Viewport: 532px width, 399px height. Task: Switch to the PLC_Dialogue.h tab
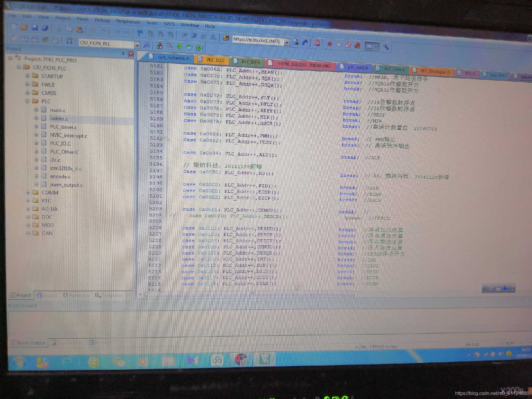(432, 71)
